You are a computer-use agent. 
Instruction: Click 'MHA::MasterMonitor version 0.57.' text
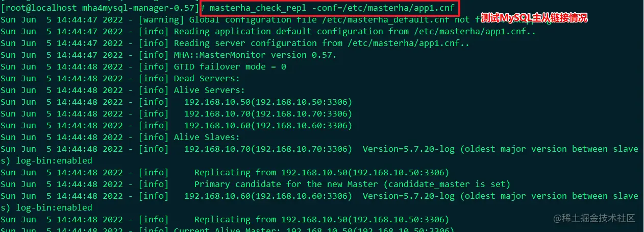pos(255,55)
